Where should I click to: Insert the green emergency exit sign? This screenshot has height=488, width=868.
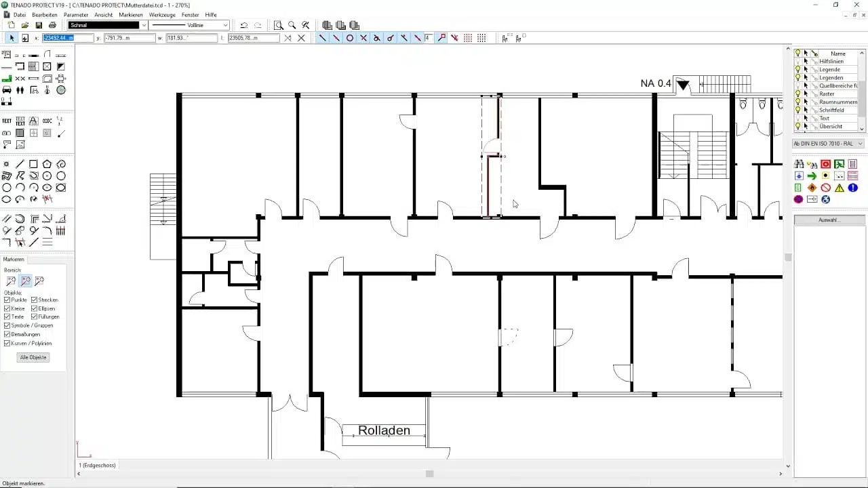click(x=839, y=164)
